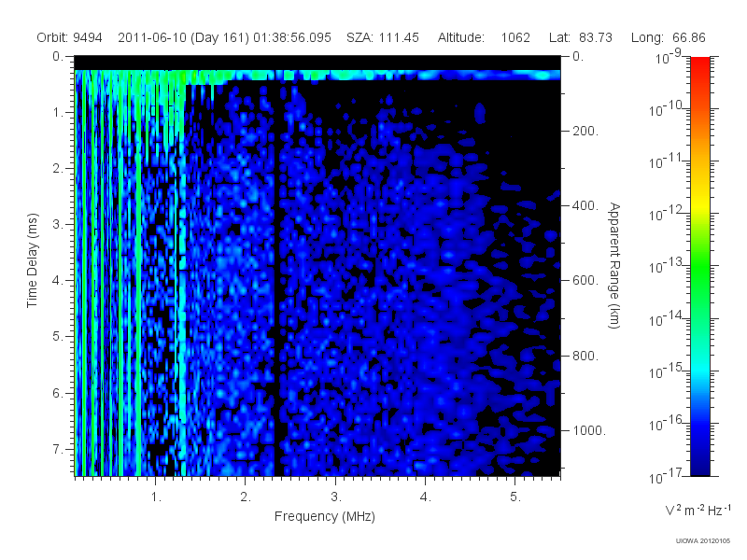Click the 7. tick label on time delay axis

[x=58, y=450]
